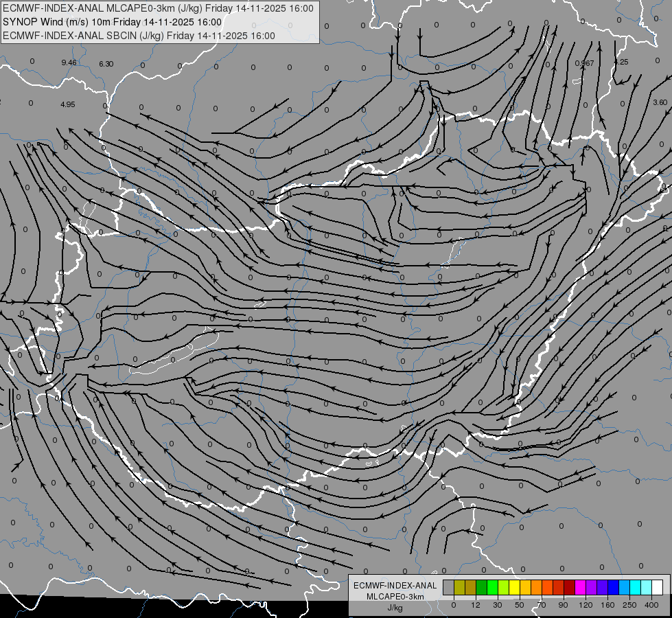
Task: Click the MLCAPE0-3km header line
Action: [x=158, y=8]
